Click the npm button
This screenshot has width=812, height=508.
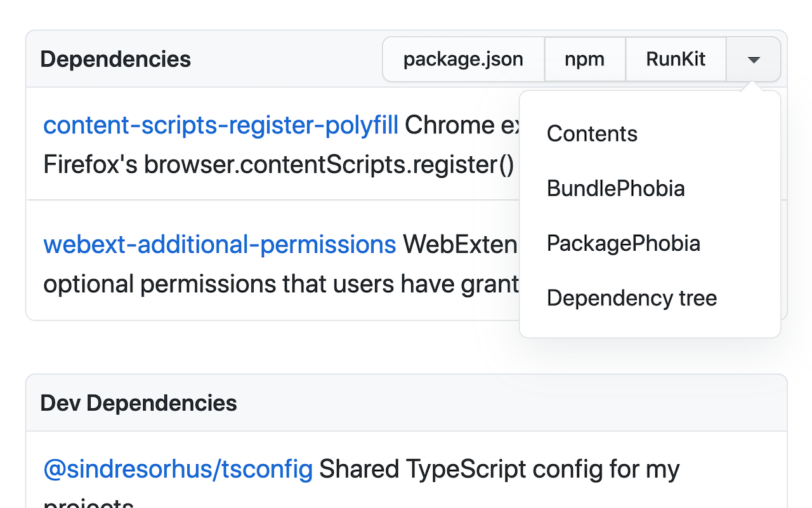click(x=584, y=58)
